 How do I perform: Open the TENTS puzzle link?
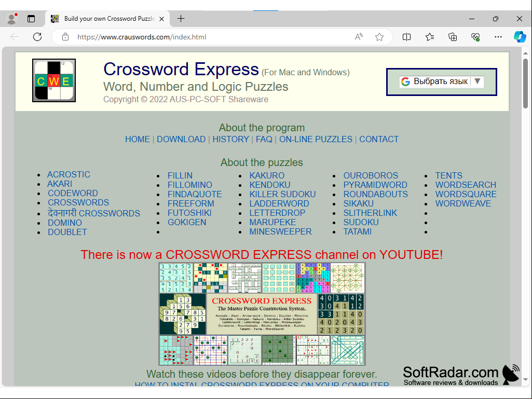pyautogui.click(x=448, y=176)
